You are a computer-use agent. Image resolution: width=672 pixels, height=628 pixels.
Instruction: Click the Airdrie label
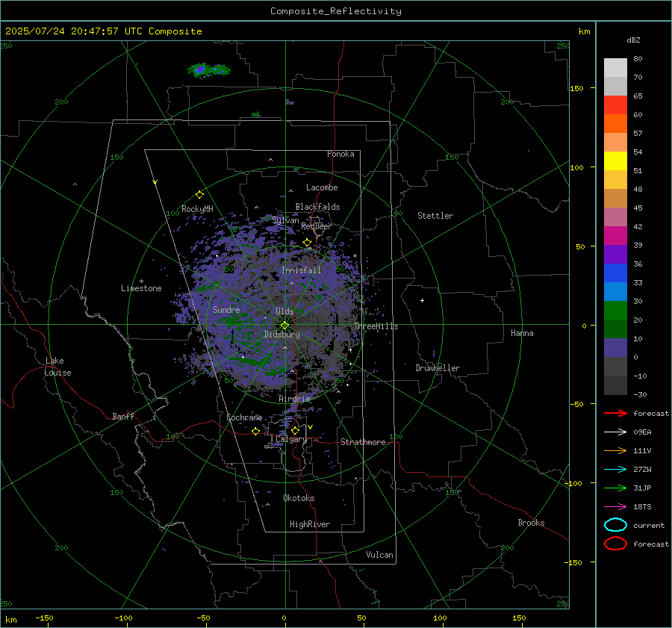294,399
